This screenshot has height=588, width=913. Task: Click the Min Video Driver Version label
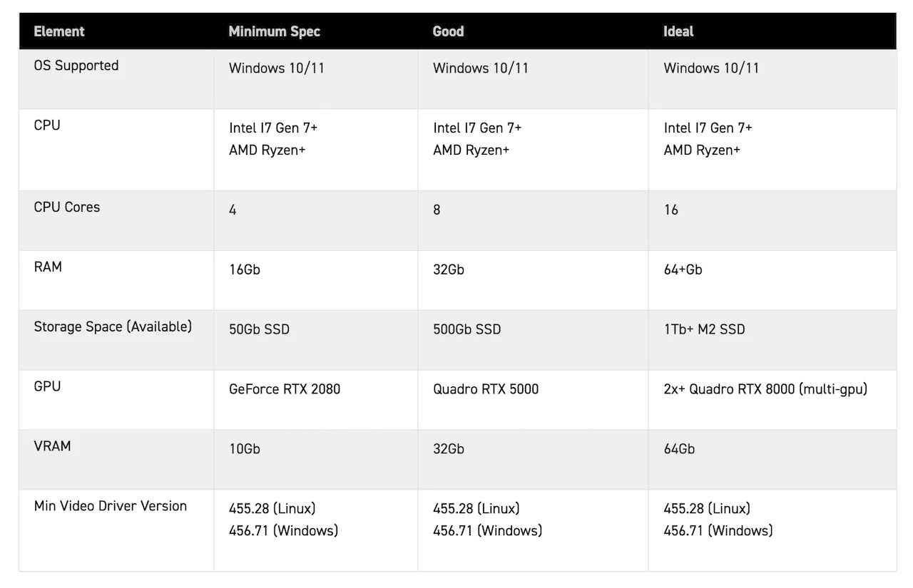111,506
